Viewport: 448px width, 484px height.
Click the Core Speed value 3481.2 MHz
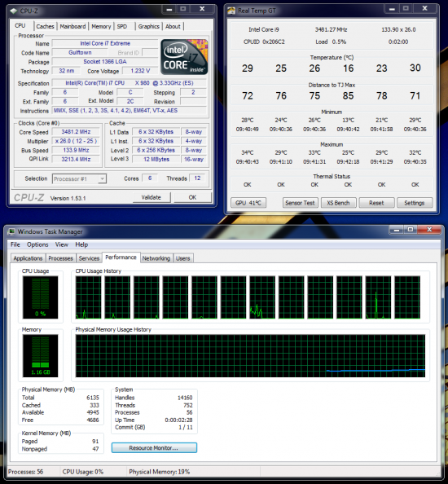[76, 132]
